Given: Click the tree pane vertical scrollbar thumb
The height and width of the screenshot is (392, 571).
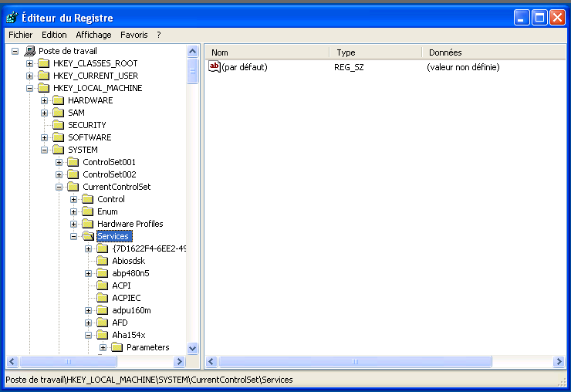Looking at the screenshot, I should [193, 72].
